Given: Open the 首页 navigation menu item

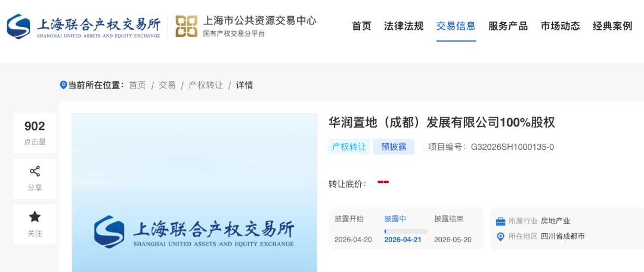Looking at the screenshot, I should [x=361, y=26].
